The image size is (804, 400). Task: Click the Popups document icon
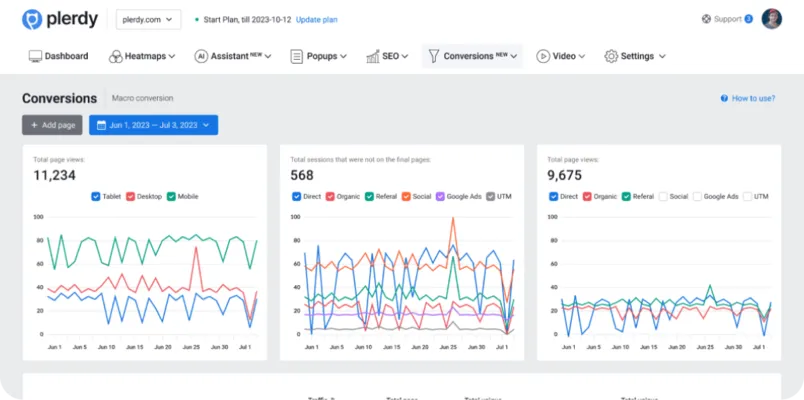297,56
